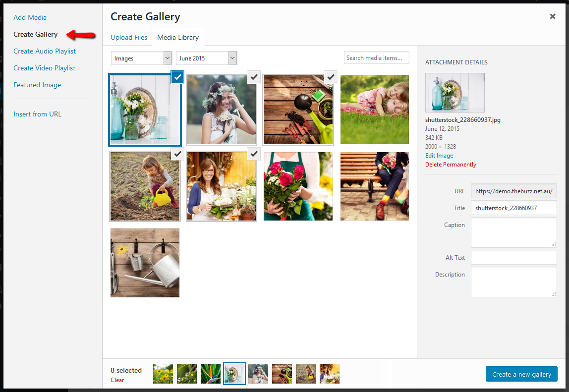Open Create Audio Playlist
Viewport: 569px width, 392px height.
45,51
